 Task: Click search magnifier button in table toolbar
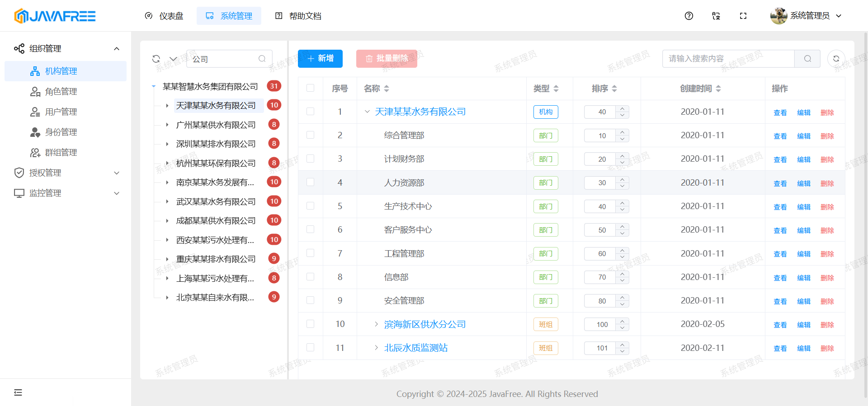point(807,59)
